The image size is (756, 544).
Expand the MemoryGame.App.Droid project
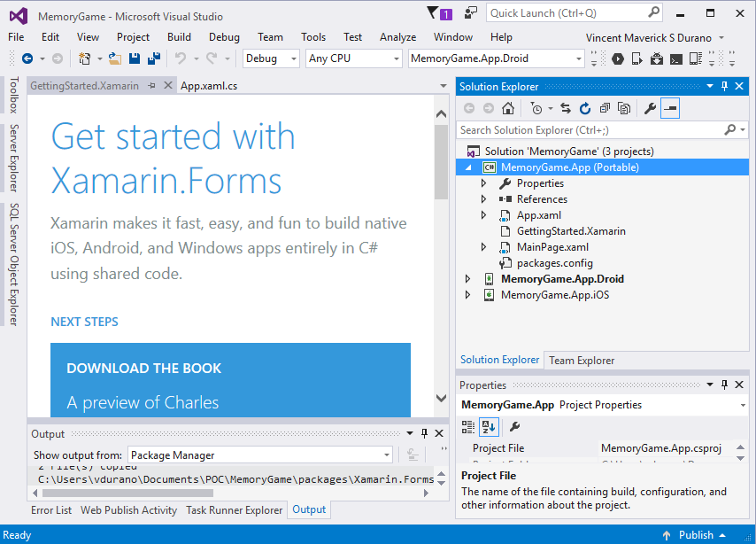click(x=467, y=279)
